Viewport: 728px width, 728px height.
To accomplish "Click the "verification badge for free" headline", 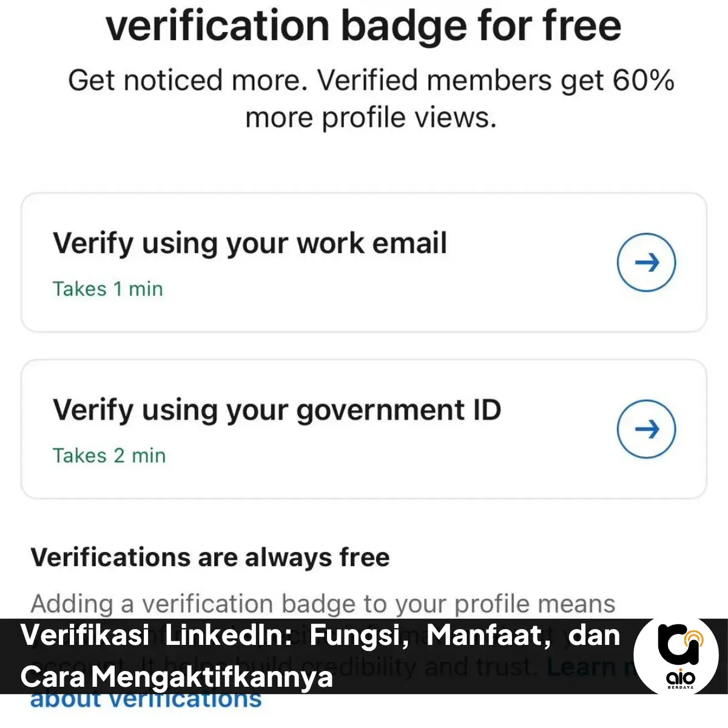I will [363, 25].
